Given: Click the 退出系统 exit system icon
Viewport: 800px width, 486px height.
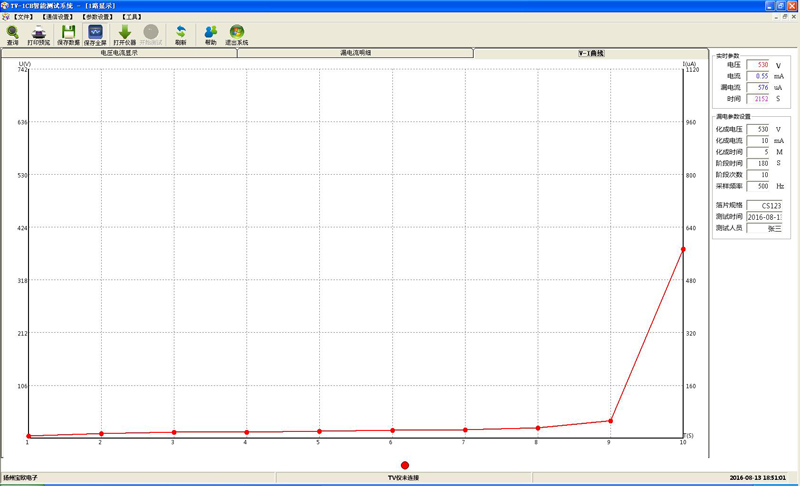Looking at the screenshot, I should tap(236, 35).
